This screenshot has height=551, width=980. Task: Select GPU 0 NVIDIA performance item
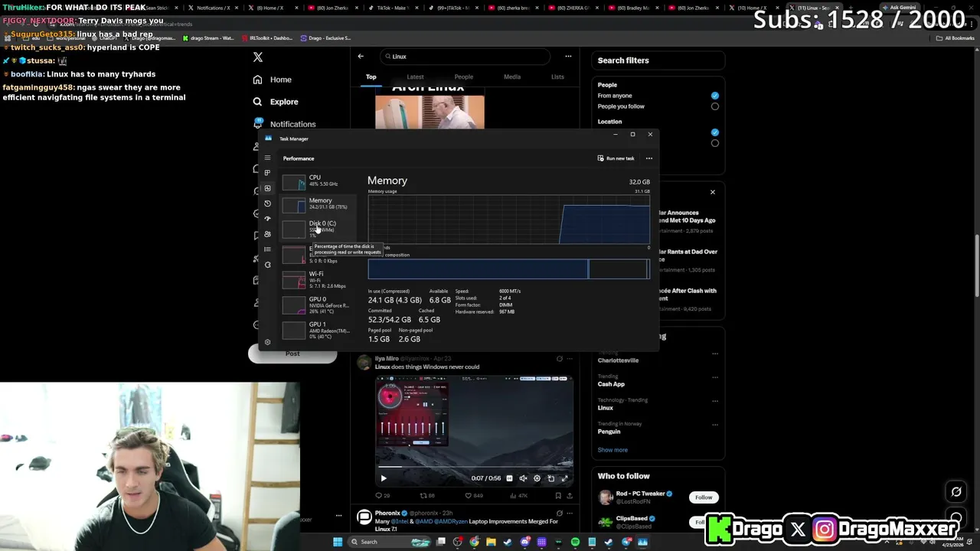[x=318, y=305]
